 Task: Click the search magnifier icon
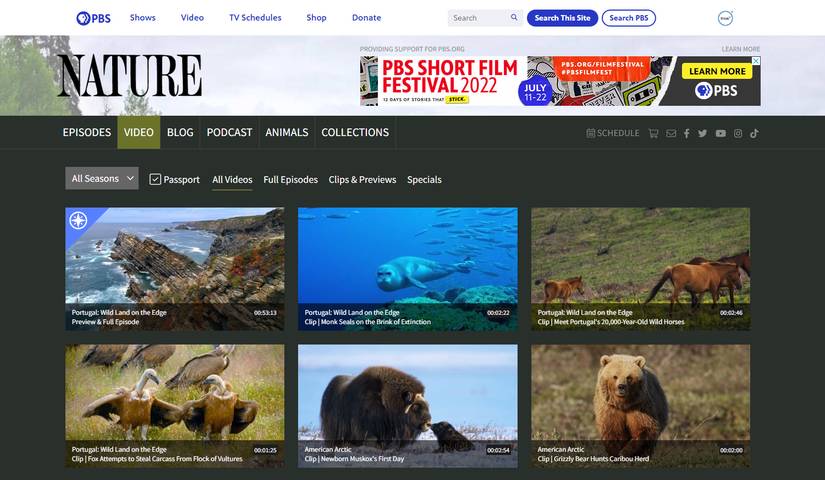click(514, 17)
